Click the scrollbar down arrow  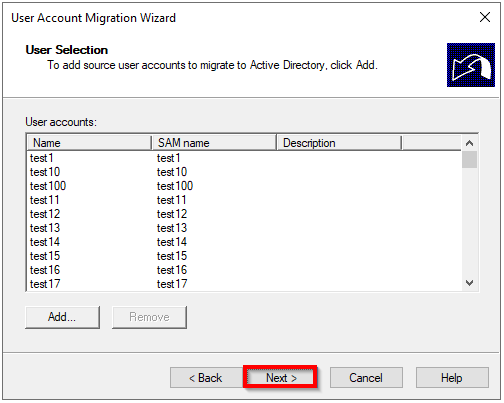click(469, 283)
